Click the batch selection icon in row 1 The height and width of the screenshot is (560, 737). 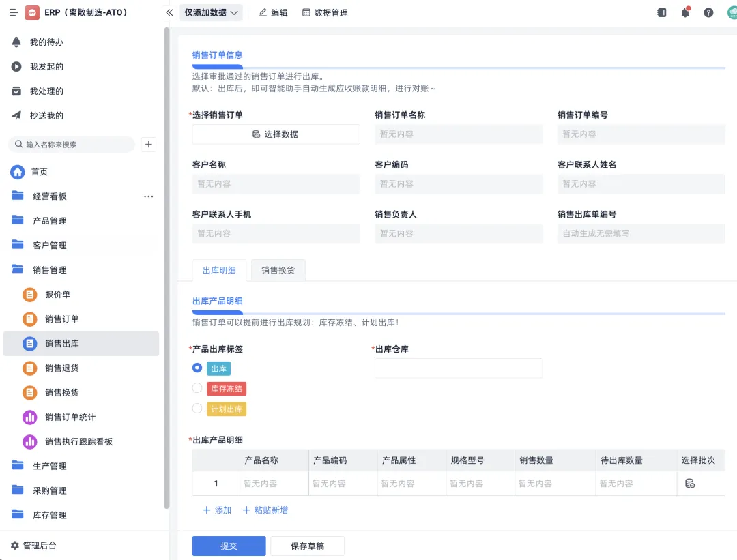pyautogui.click(x=689, y=484)
